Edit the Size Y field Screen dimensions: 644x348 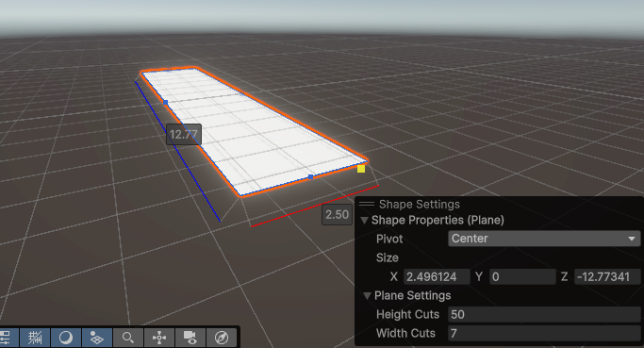522,277
